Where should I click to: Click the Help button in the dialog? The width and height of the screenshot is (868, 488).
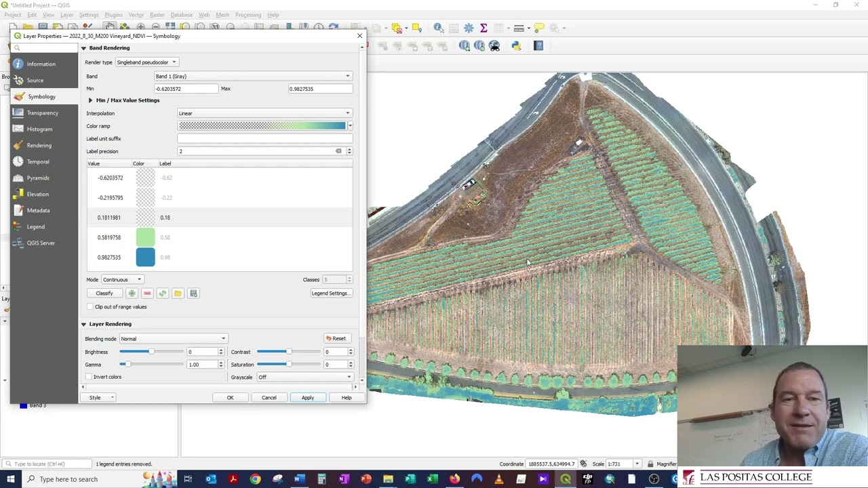[x=347, y=397]
